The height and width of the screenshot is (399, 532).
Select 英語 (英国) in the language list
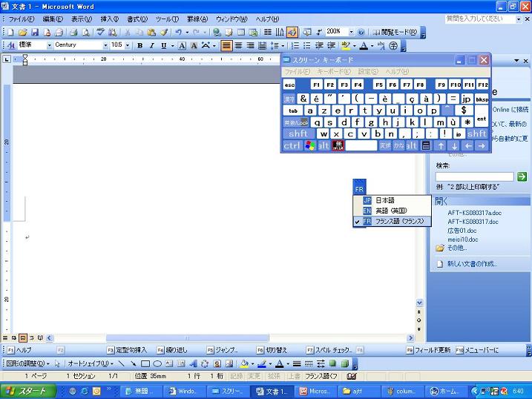click(x=393, y=211)
